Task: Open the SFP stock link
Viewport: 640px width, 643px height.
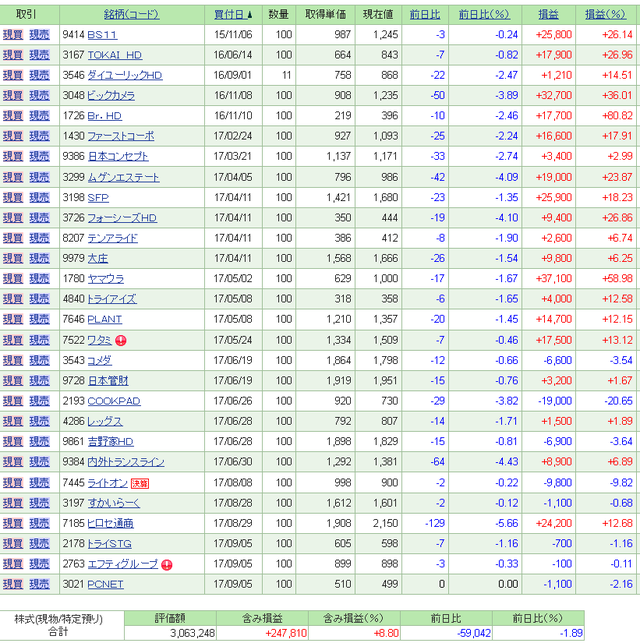Action: 98,198
